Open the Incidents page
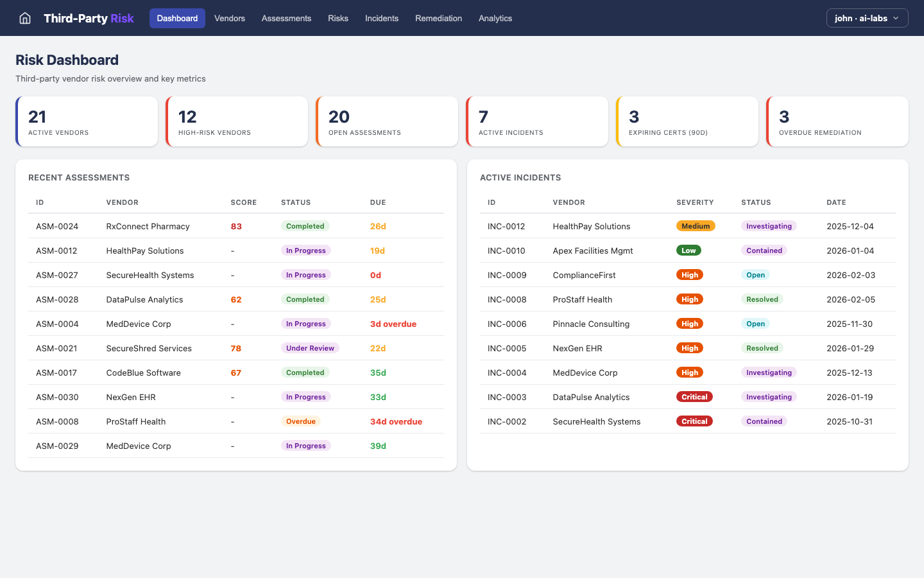 click(382, 18)
